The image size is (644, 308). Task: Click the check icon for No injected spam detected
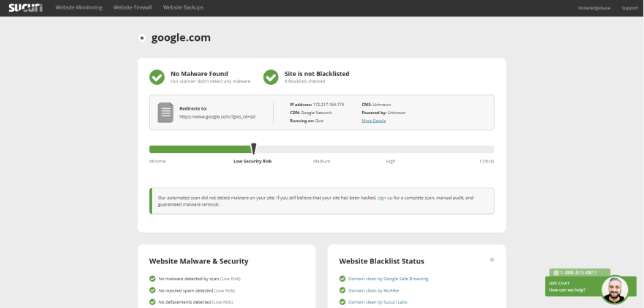tap(152, 290)
